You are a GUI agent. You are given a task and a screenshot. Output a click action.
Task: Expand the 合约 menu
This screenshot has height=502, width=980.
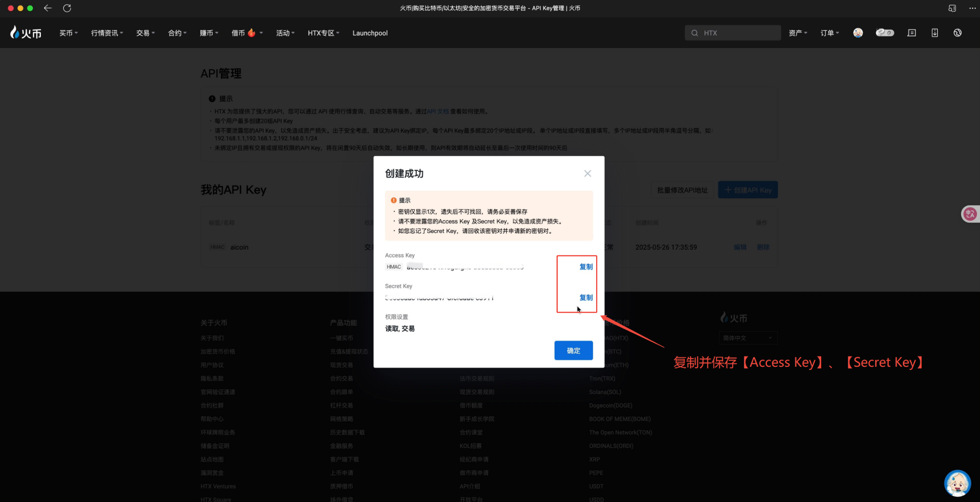[177, 33]
